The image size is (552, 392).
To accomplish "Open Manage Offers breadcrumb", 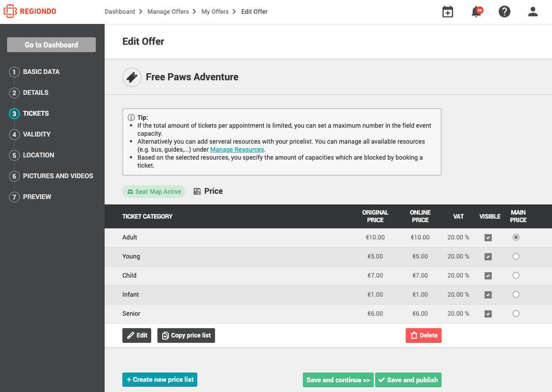I will point(168,12).
